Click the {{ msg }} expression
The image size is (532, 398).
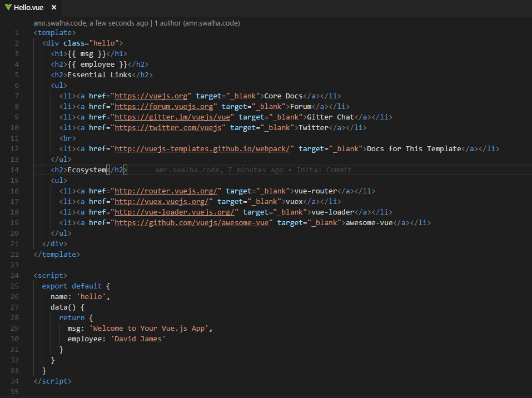coord(87,53)
